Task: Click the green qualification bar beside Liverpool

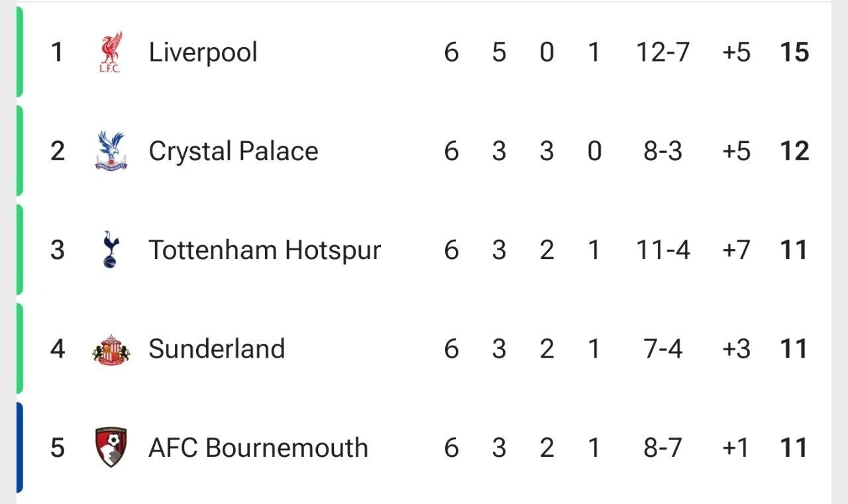Action: pos(19,52)
